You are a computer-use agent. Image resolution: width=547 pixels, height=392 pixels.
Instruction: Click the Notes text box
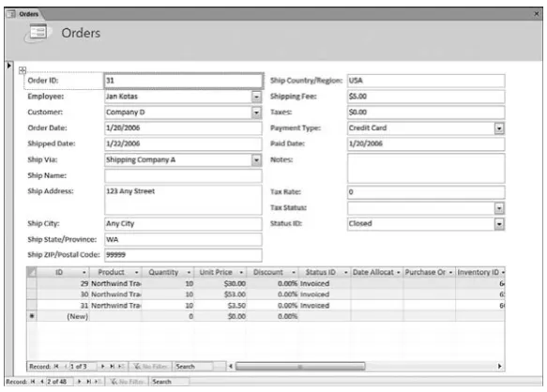[426, 168]
